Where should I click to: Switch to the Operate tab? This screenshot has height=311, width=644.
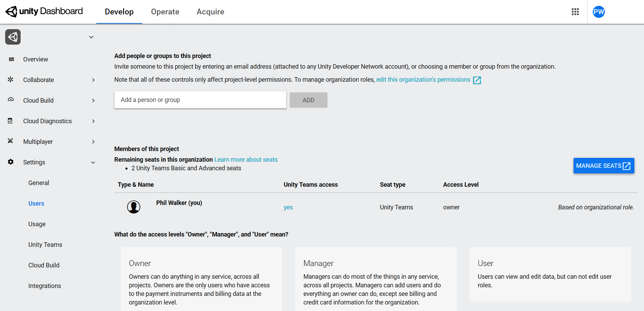(165, 12)
